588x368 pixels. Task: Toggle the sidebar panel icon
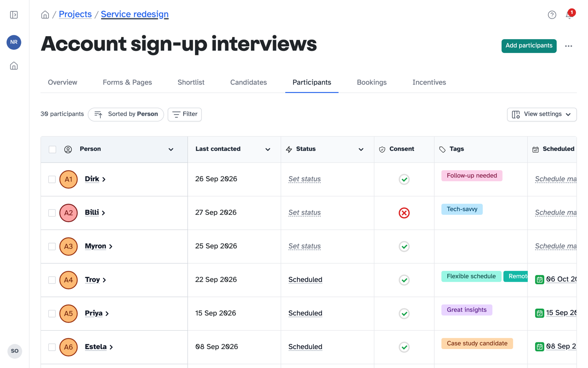pyautogui.click(x=14, y=15)
